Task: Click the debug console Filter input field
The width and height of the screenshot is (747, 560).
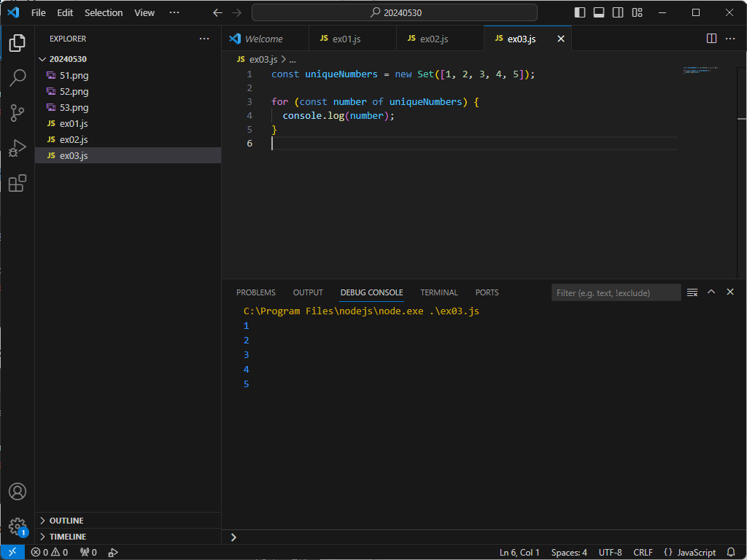Action: click(x=616, y=292)
